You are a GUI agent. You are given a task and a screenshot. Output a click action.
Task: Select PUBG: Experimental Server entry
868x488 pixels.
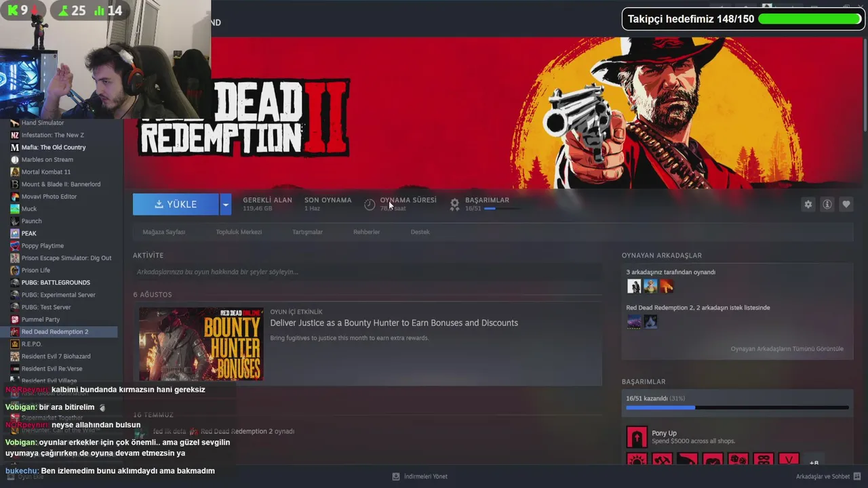[x=59, y=295]
